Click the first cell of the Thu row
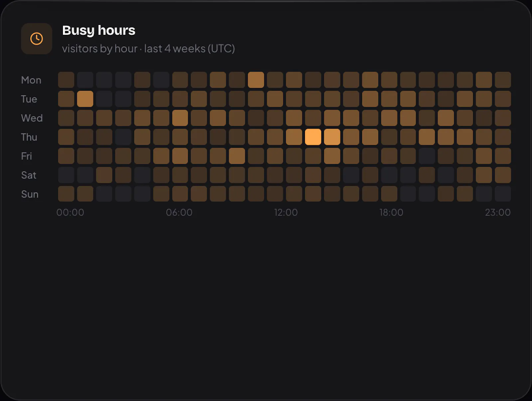This screenshot has height=401, width=532. pyautogui.click(x=66, y=137)
